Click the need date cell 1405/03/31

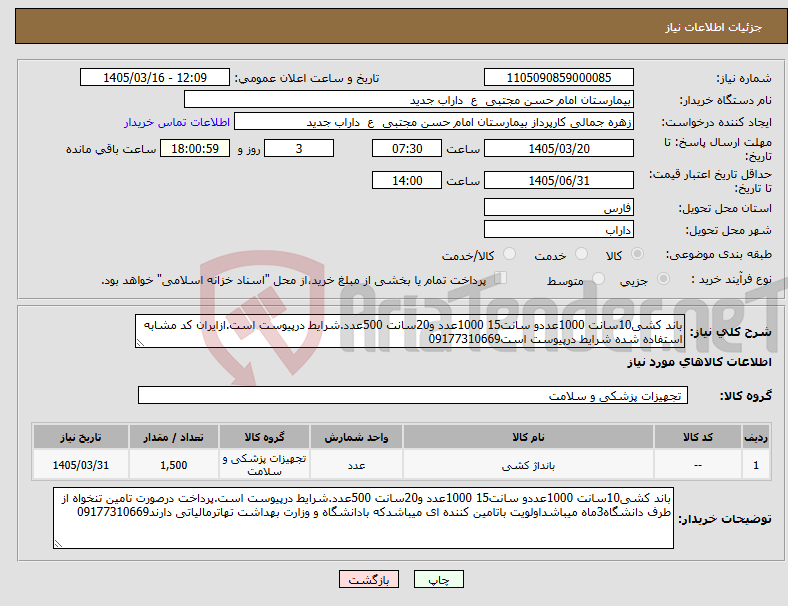click(x=81, y=465)
